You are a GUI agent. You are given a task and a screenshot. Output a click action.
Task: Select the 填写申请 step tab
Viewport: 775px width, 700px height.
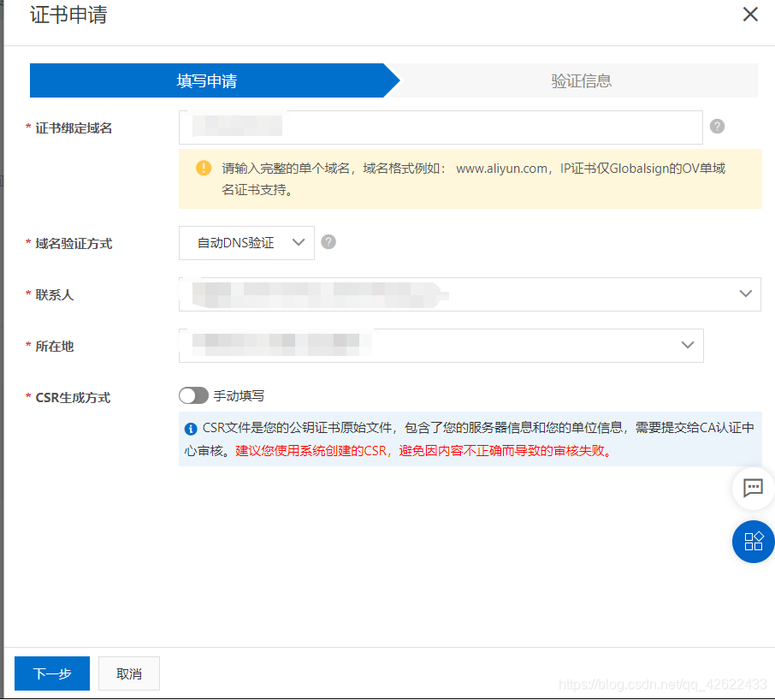[207, 81]
